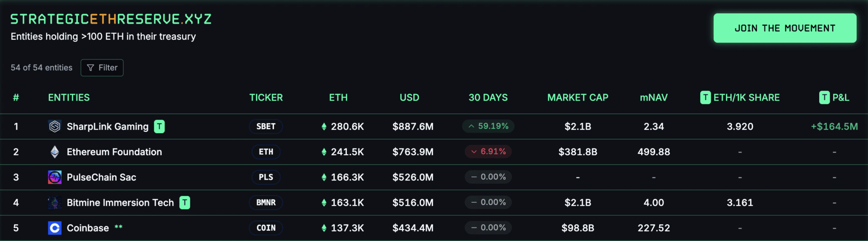Image resolution: width=868 pixels, height=241 pixels.
Task: Click the Coinbase logo icon
Action: click(55, 228)
